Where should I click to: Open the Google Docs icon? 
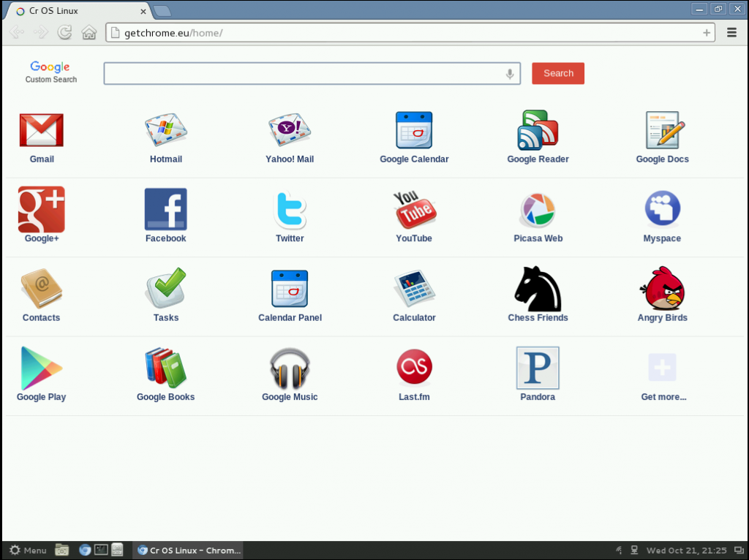tap(664, 130)
